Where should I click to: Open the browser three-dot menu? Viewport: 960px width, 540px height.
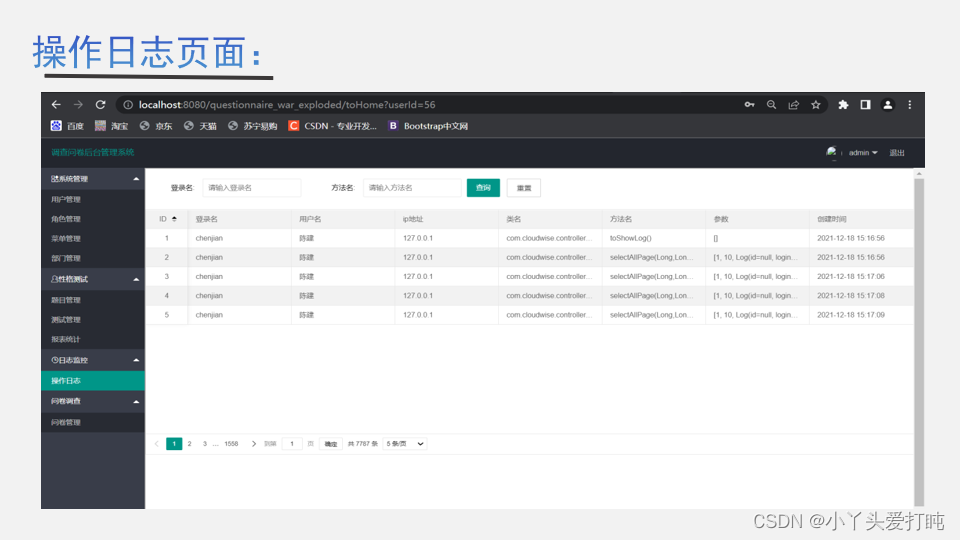910,105
